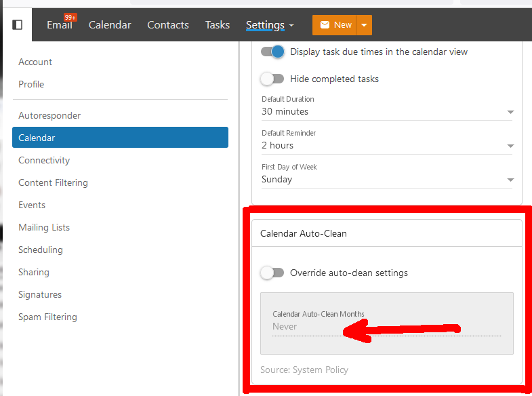Toggle the sidebar panel icon
The width and height of the screenshot is (532, 396).
coord(18,25)
